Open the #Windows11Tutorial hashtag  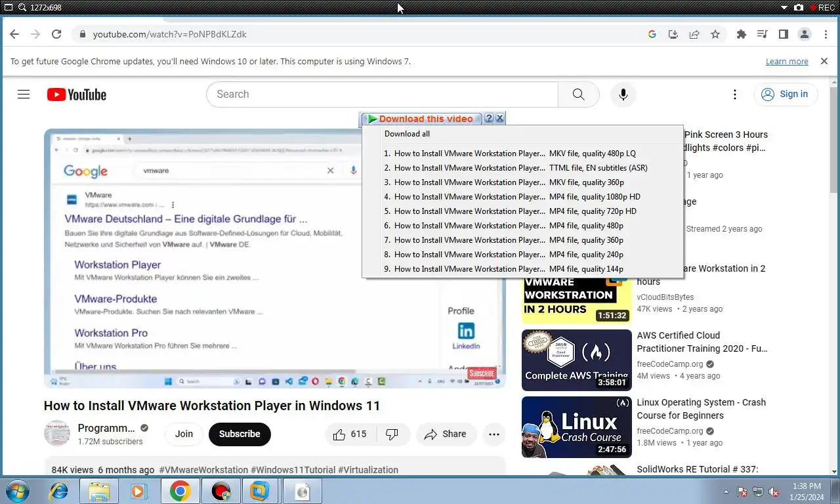(293, 470)
